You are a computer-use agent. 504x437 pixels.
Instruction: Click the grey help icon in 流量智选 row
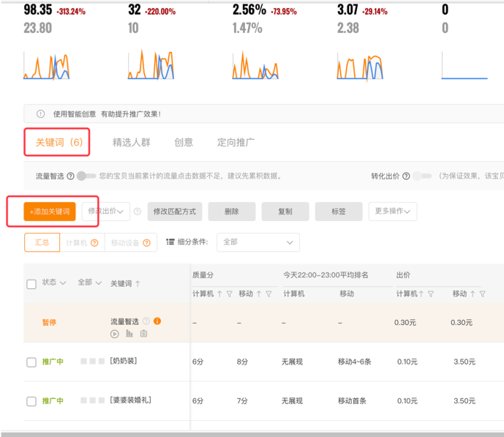pyautogui.click(x=146, y=321)
